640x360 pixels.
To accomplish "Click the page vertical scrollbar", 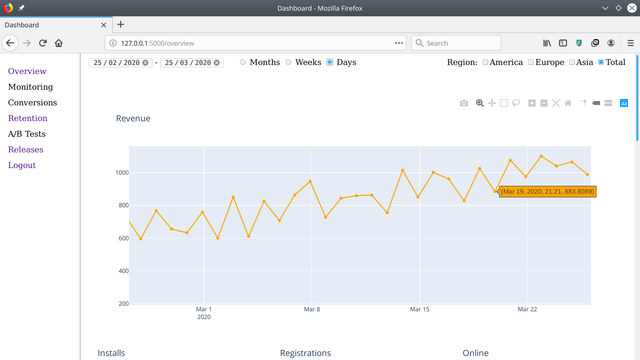I will click(x=637, y=98).
